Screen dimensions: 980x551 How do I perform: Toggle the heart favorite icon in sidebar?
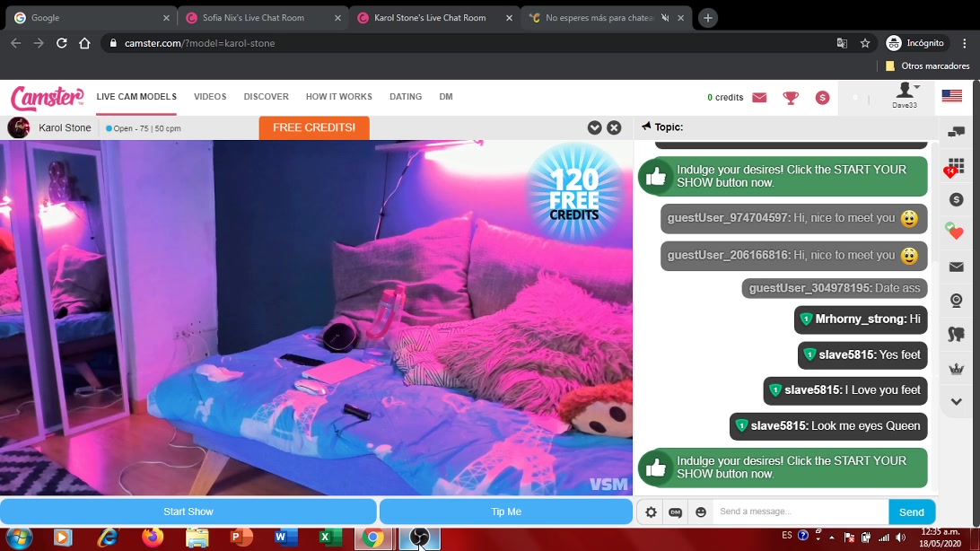pos(955,232)
